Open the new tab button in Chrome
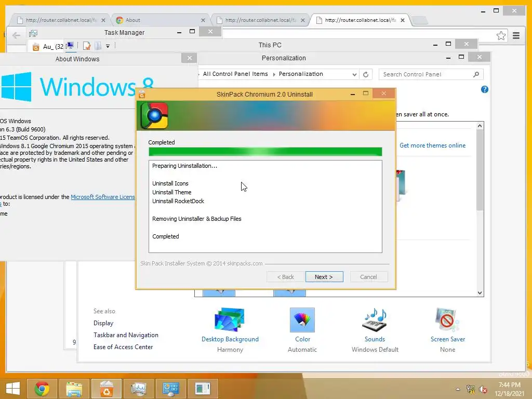 pyautogui.click(x=420, y=20)
